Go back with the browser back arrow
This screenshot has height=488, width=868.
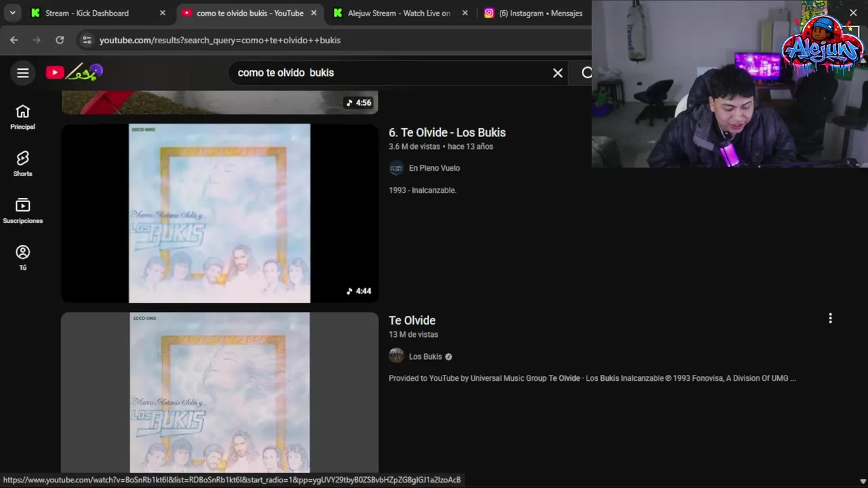coord(14,40)
